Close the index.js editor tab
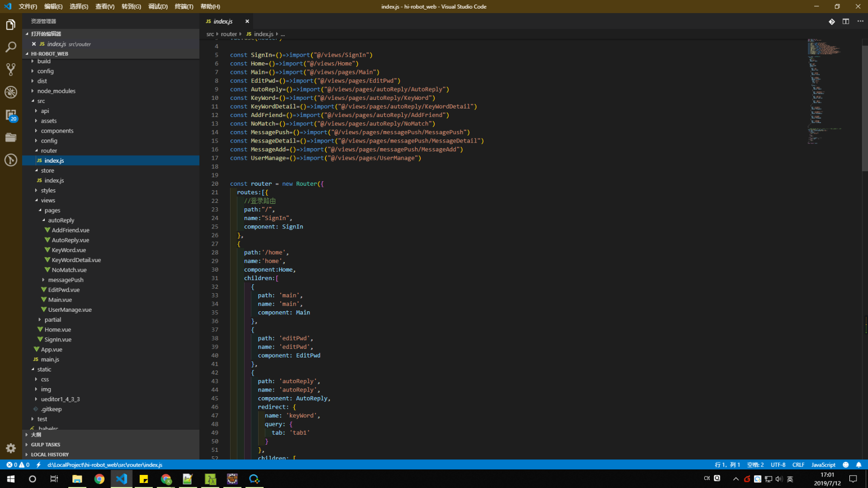This screenshot has height=488, width=868. pyautogui.click(x=247, y=21)
